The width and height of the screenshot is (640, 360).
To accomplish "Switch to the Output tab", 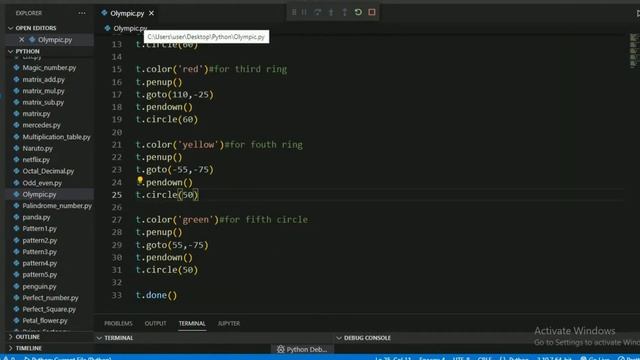I will click(156, 323).
